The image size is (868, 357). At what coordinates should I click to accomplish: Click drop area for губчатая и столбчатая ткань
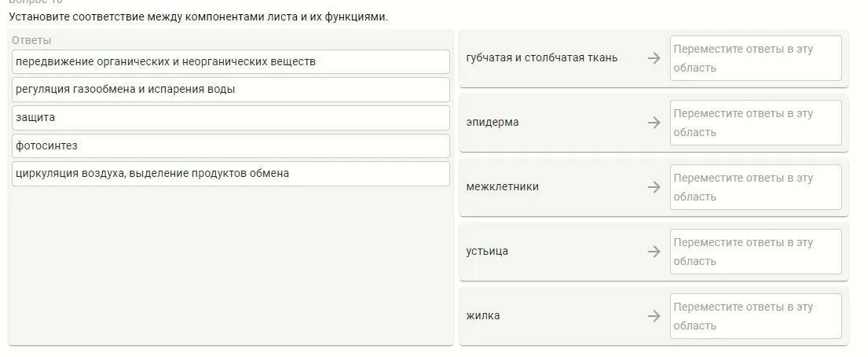point(755,58)
